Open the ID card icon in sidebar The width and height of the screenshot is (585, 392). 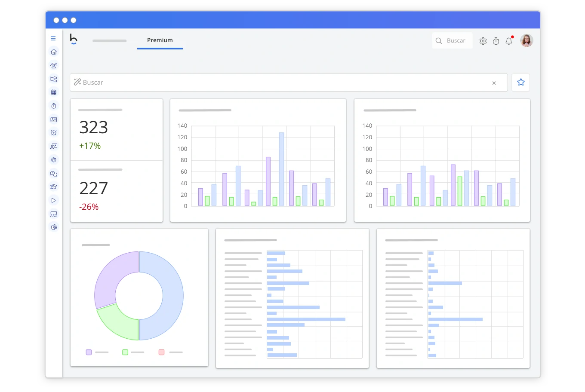[x=54, y=119]
